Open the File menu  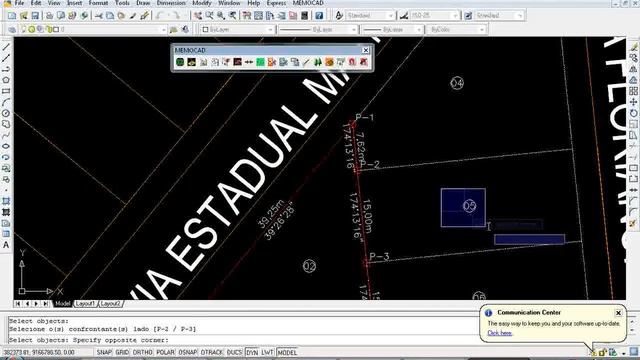pos(19,3)
